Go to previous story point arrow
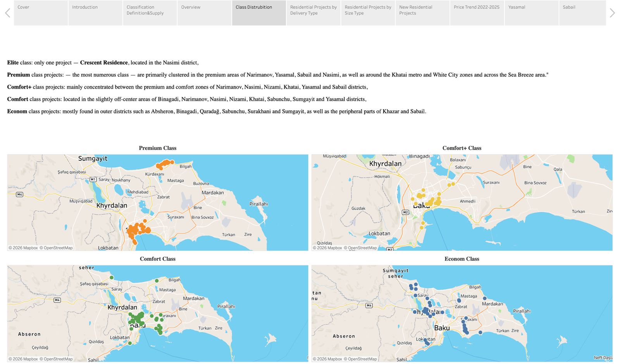 click(x=7, y=13)
